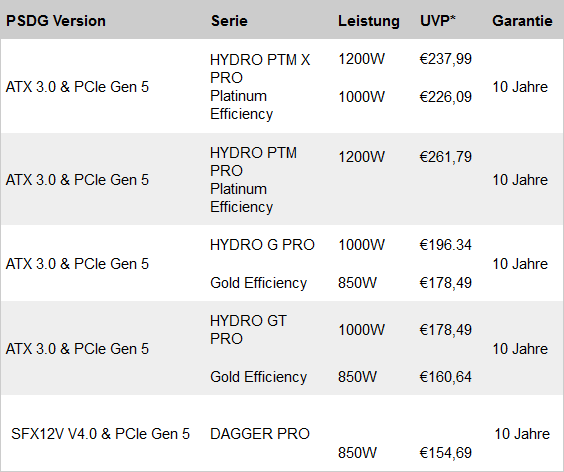Screen dimensions: 564x472
Task: Click the HYDRO G PRO series name
Action: (262, 245)
